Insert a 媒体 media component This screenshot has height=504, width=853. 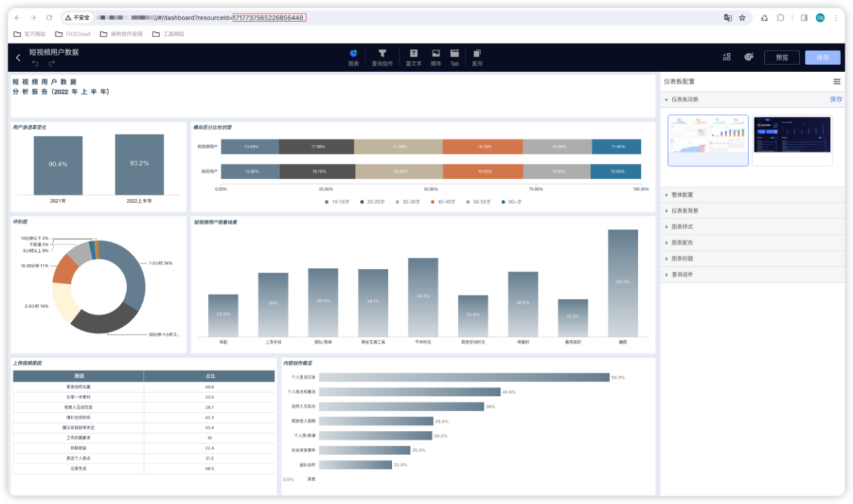click(436, 57)
